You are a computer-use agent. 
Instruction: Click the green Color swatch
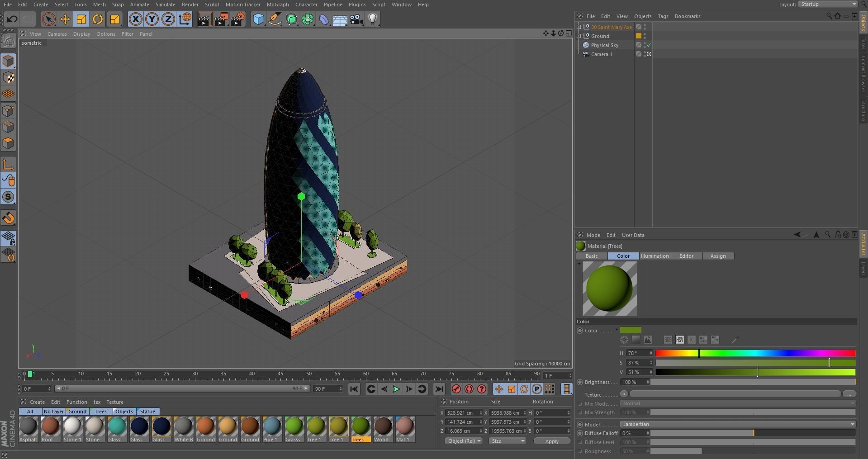(631, 330)
